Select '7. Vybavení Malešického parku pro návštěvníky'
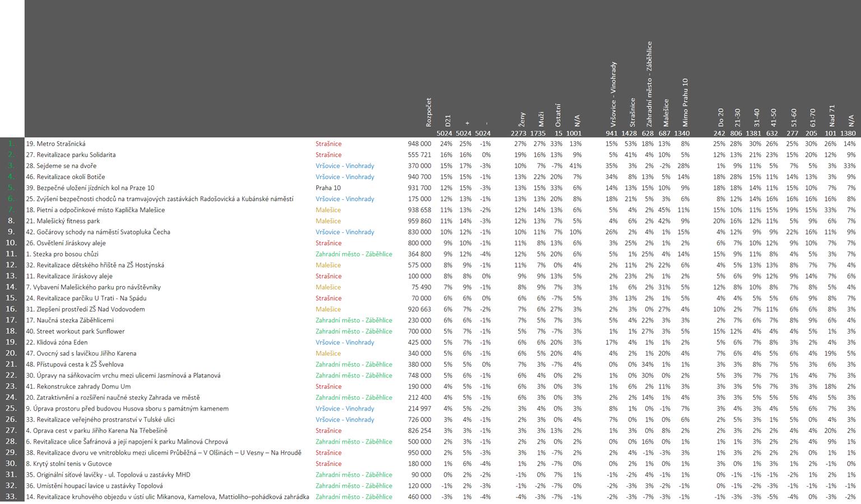The width and height of the screenshot is (861, 504). click(93, 287)
